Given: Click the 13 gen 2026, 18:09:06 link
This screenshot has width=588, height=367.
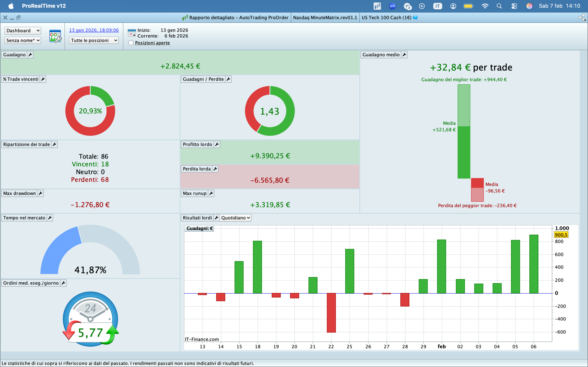Looking at the screenshot, I should click(x=94, y=30).
